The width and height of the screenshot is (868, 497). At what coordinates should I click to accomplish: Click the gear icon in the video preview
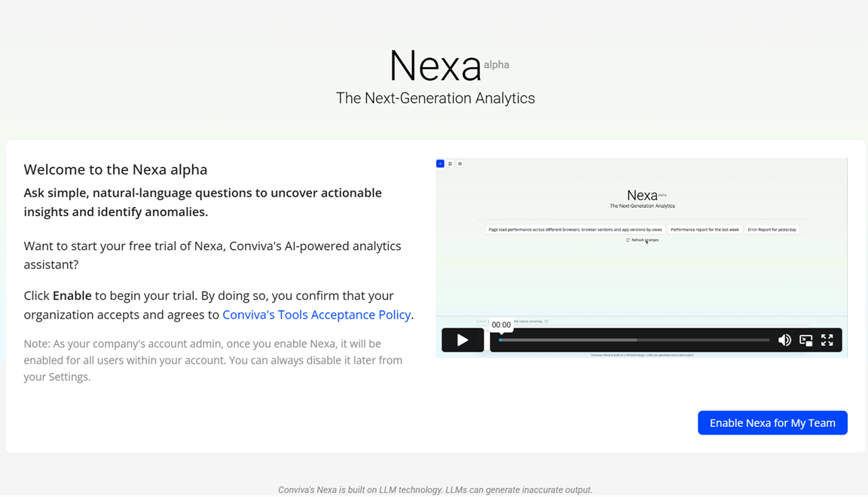460,163
